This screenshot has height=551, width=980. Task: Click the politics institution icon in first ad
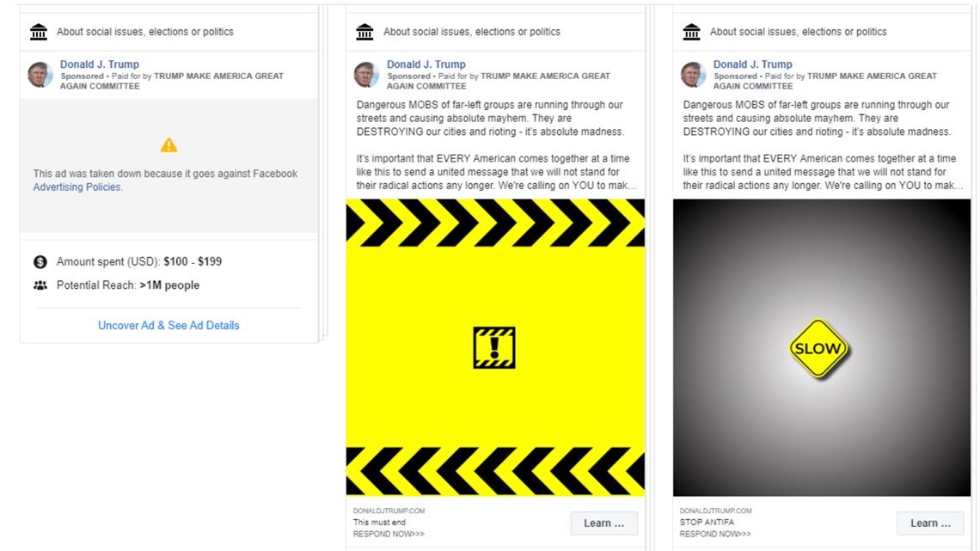39,32
